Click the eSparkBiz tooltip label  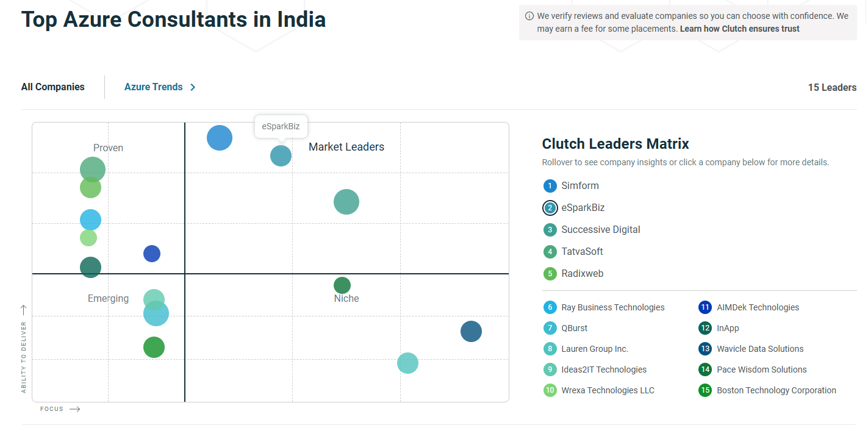click(x=281, y=126)
